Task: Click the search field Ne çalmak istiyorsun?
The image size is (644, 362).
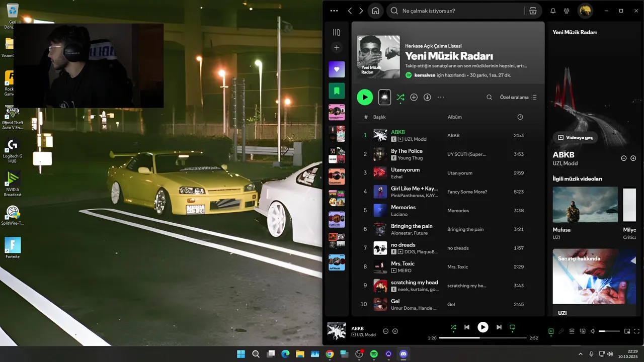Action: click(x=455, y=11)
